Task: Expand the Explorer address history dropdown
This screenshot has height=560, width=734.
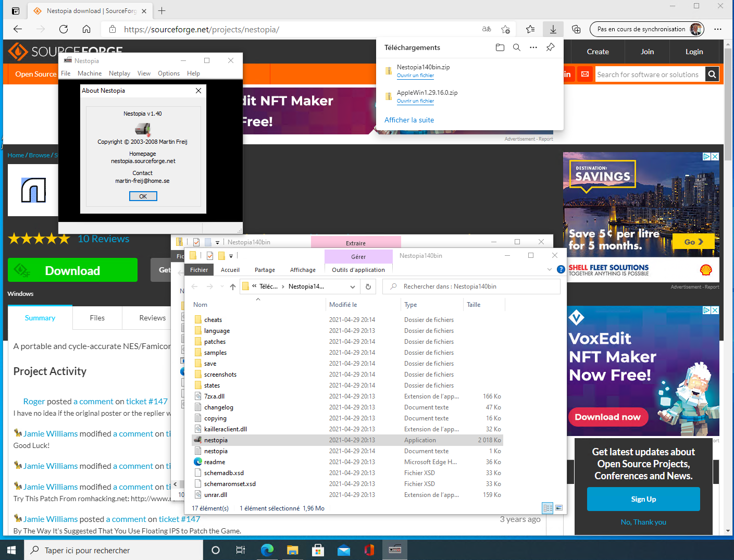Action: coord(353,287)
